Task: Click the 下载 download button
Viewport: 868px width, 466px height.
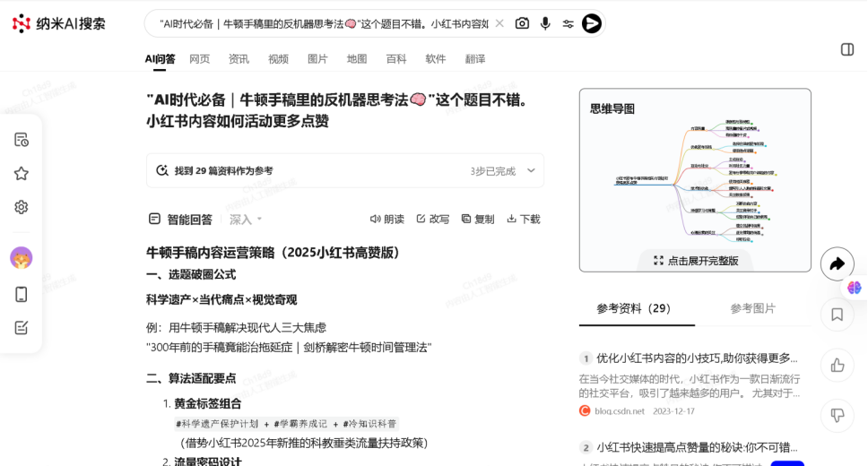Action: point(523,219)
